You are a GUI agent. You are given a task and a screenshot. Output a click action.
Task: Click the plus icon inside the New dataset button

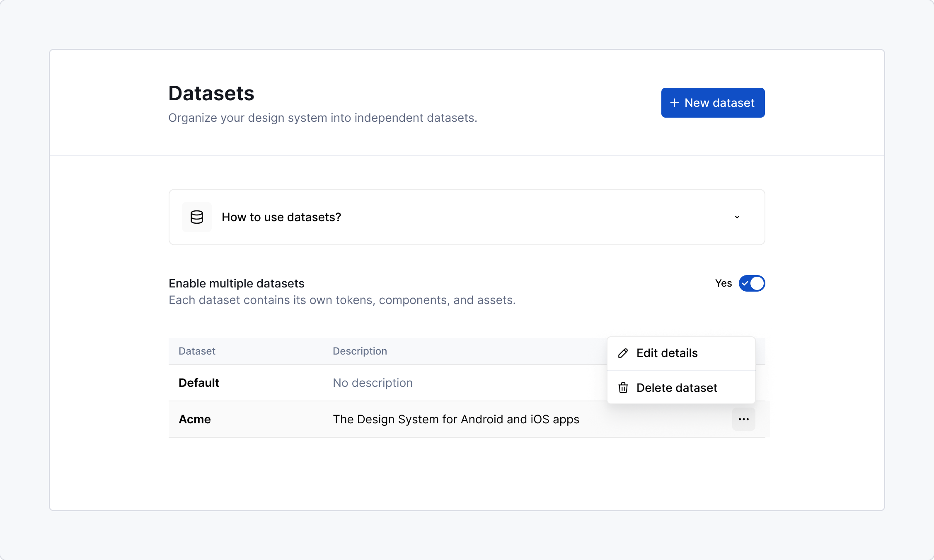pyautogui.click(x=675, y=102)
